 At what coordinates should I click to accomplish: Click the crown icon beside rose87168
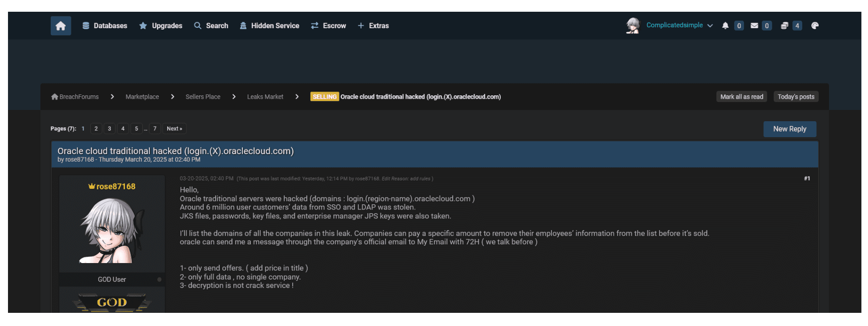(x=92, y=186)
